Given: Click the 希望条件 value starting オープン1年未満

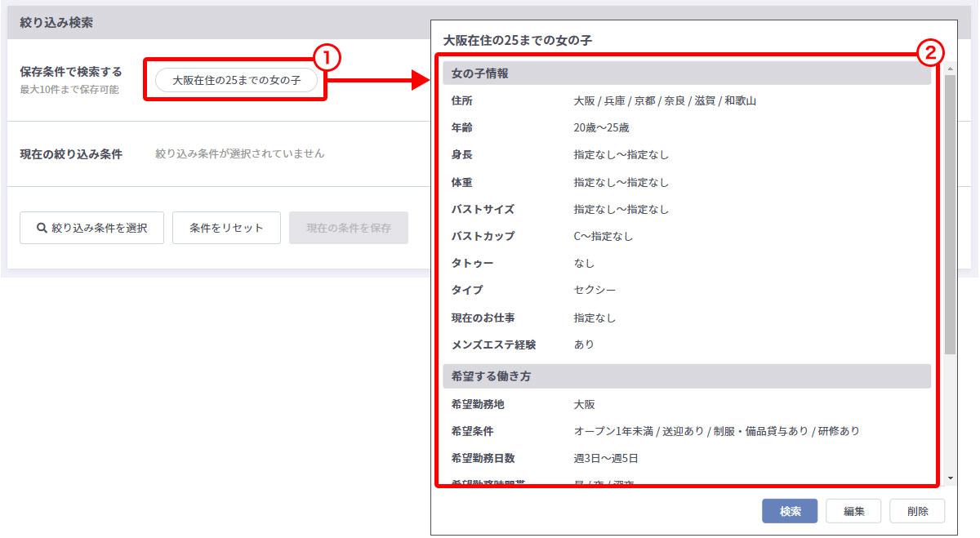Looking at the screenshot, I should [x=716, y=431].
